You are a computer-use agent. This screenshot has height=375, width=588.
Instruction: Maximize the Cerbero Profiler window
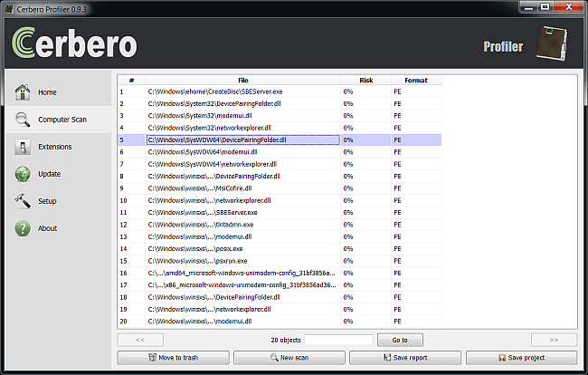coord(545,7)
